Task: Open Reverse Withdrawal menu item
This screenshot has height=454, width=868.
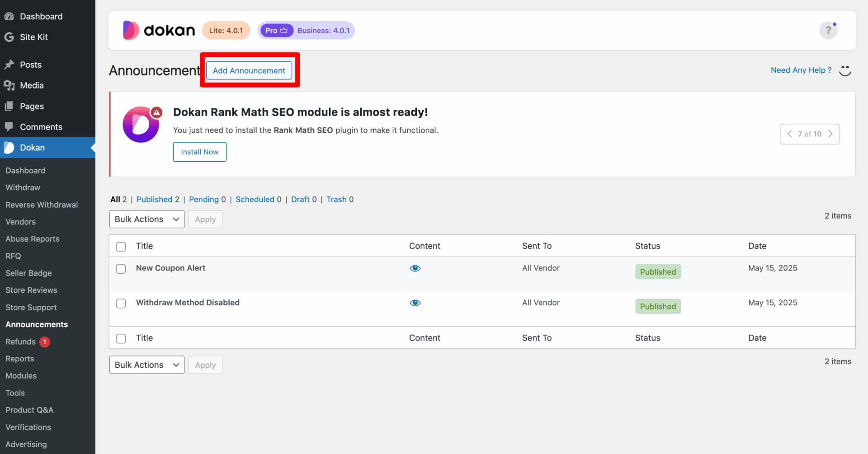Action: click(x=42, y=205)
